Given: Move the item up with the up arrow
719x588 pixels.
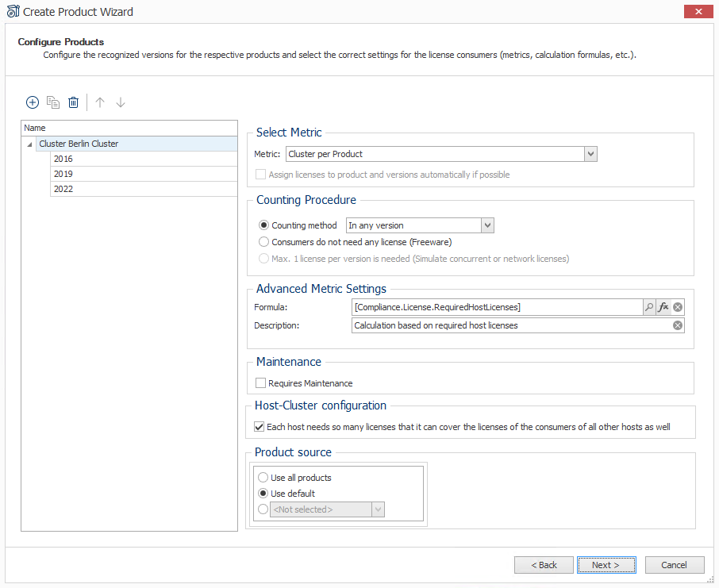Looking at the screenshot, I should (x=100, y=102).
